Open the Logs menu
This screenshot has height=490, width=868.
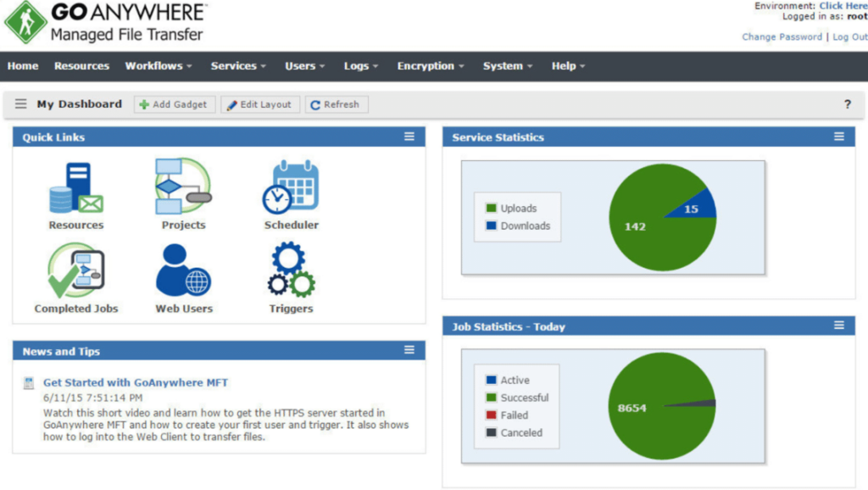point(361,65)
